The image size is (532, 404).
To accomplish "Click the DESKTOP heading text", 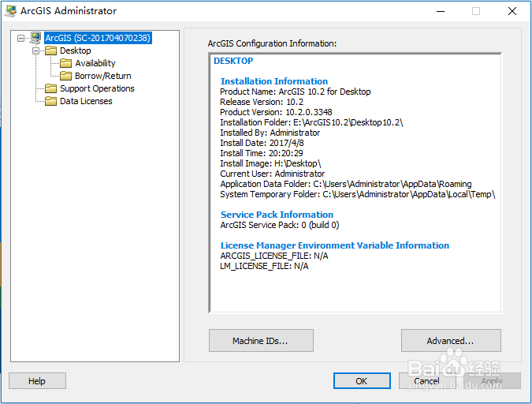I will pos(233,61).
